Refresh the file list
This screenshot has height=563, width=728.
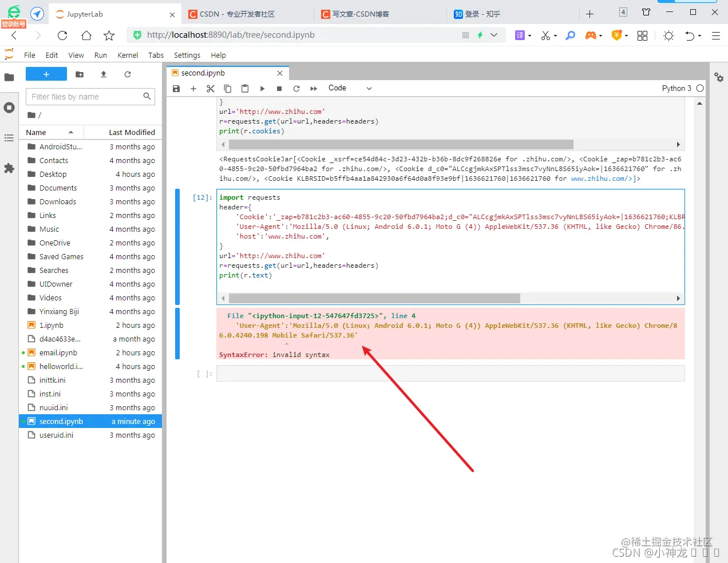click(x=128, y=74)
